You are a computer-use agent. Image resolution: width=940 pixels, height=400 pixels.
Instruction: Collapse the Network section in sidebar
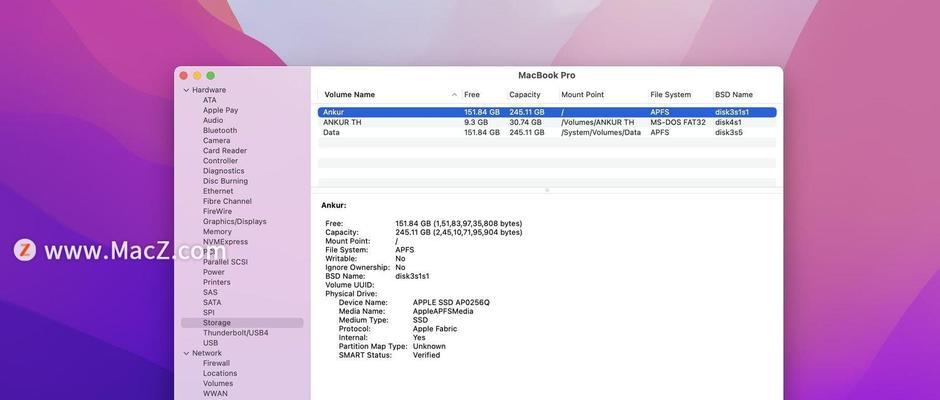[x=186, y=353]
